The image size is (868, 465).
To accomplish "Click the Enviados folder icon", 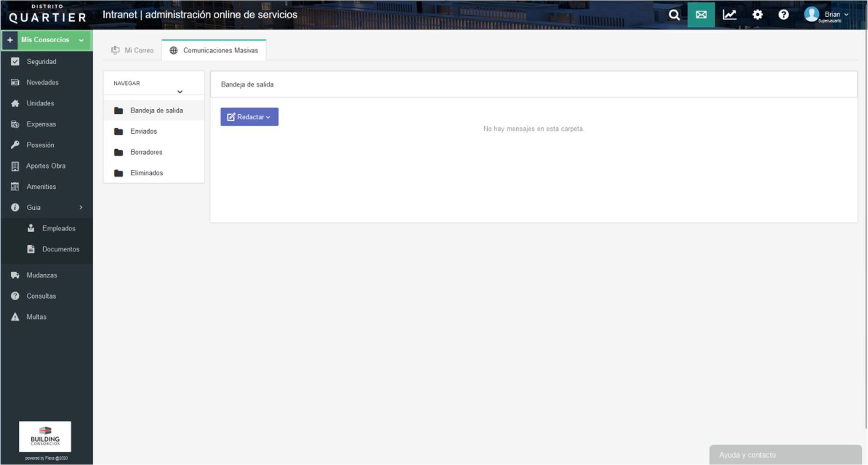I will (x=118, y=131).
